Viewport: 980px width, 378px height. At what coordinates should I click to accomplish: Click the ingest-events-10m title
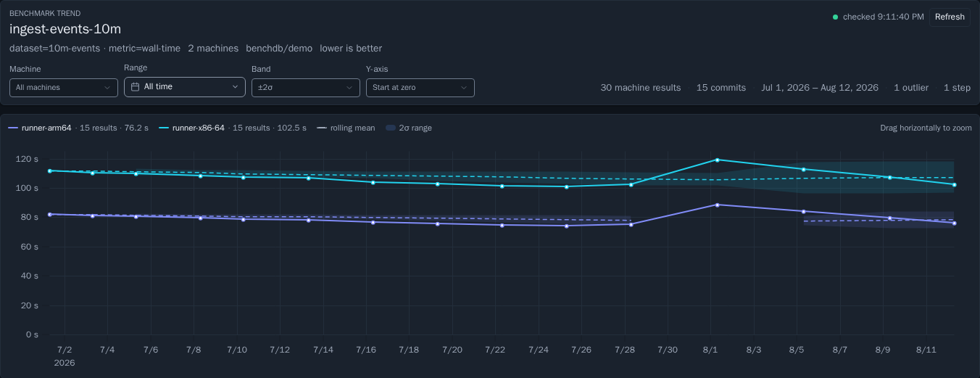coord(65,30)
